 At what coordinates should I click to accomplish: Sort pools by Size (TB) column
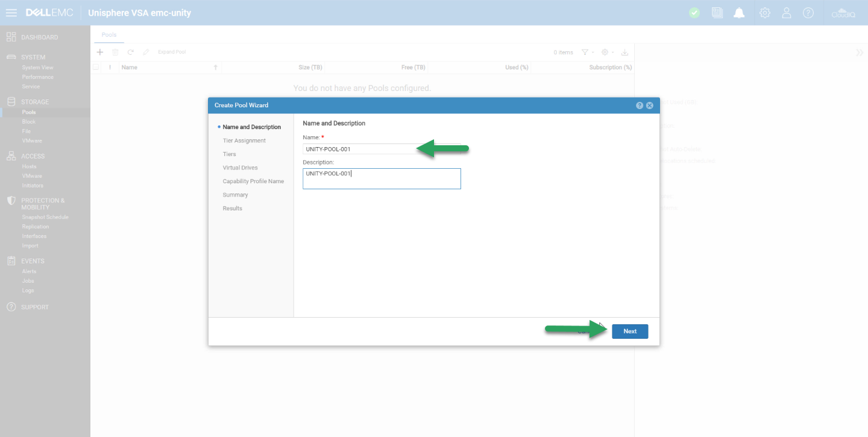[x=310, y=68]
